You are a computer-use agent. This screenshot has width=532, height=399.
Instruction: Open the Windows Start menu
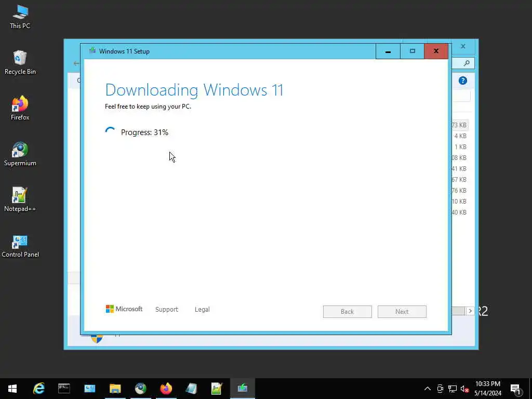click(x=12, y=389)
